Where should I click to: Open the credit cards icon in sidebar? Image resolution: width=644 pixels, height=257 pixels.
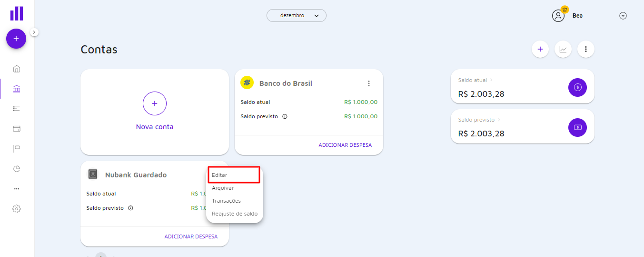point(17,129)
